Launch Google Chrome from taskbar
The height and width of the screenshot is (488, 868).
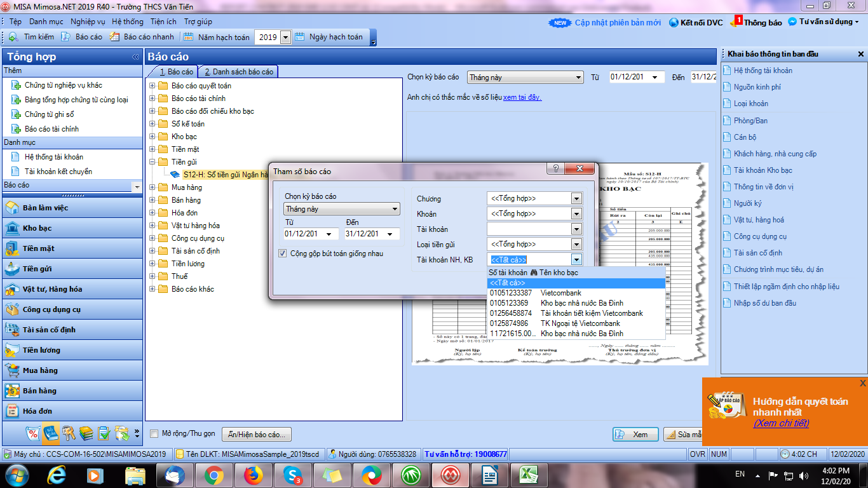213,475
